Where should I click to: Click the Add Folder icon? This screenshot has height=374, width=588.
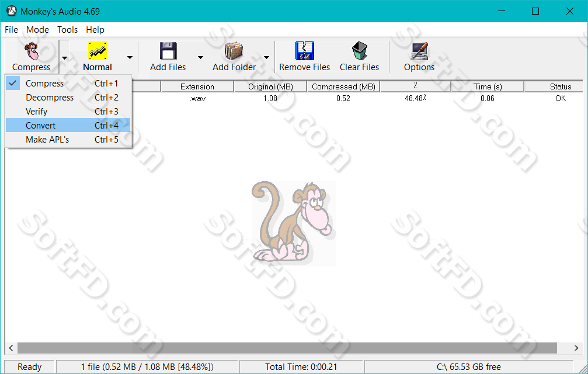pyautogui.click(x=234, y=51)
